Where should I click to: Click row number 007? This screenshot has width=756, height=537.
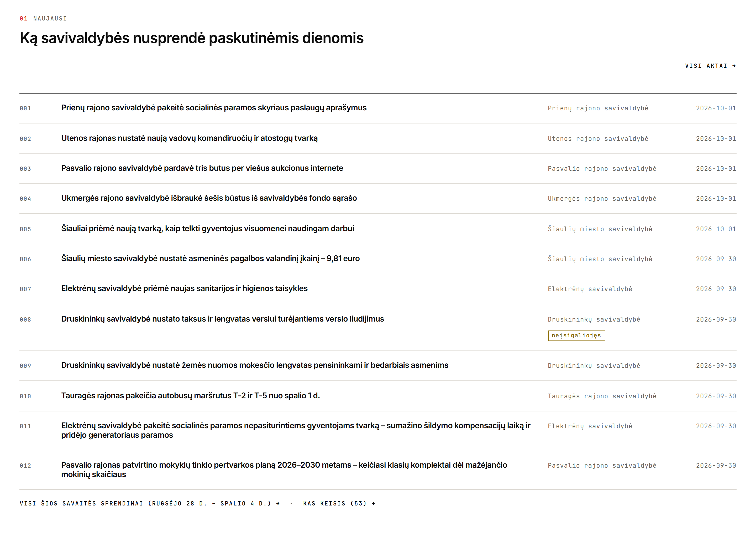[25, 289]
